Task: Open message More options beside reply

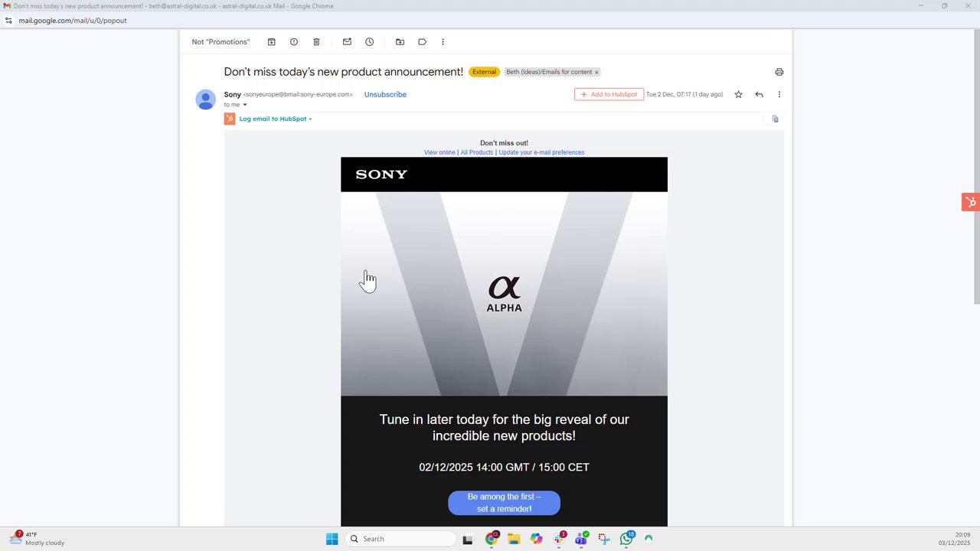Action: click(779, 95)
